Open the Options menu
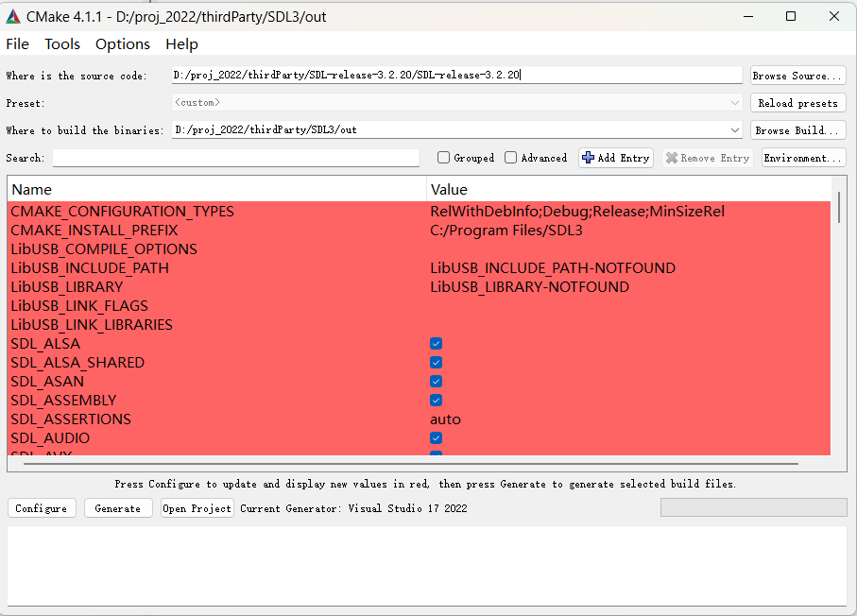This screenshot has height=616, width=857. 123,43
